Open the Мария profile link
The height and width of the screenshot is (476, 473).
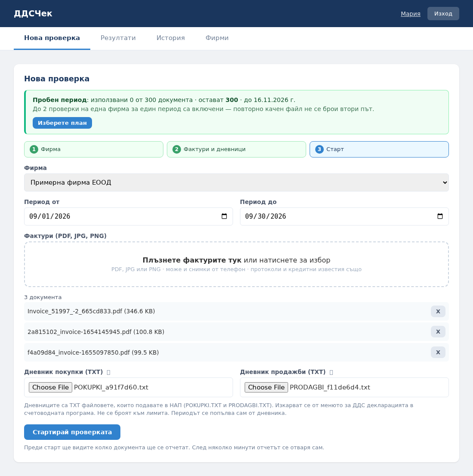(411, 14)
